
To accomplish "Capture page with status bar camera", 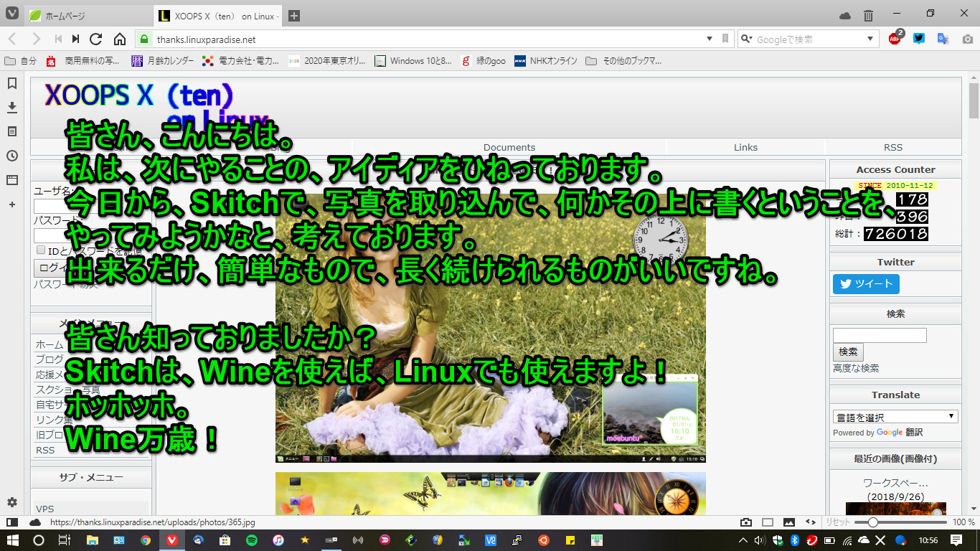I will (746, 522).
